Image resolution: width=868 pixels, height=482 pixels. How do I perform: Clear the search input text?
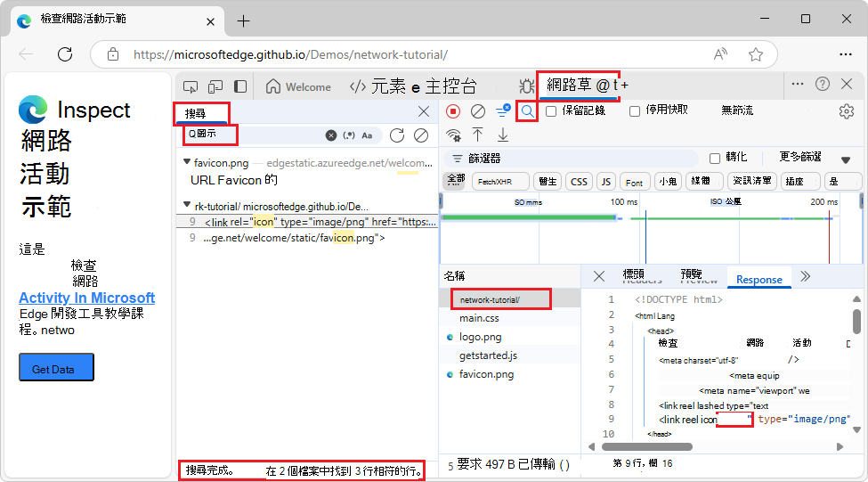point(331,135)
